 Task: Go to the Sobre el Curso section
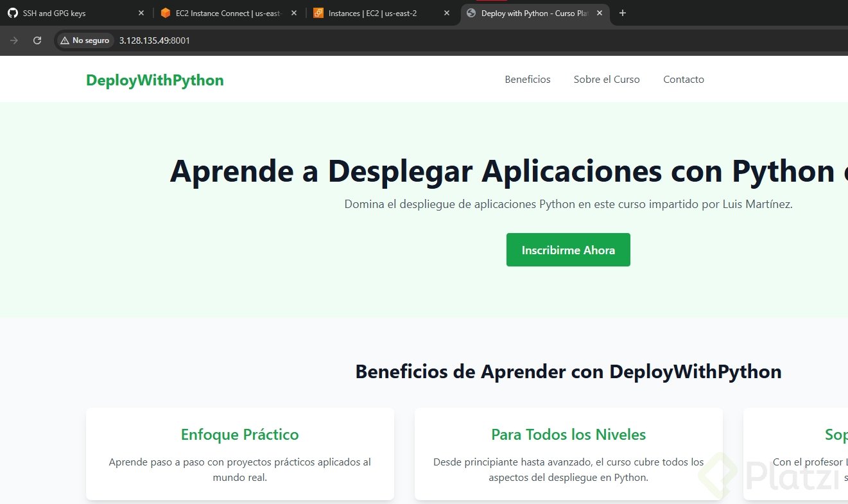607,80
